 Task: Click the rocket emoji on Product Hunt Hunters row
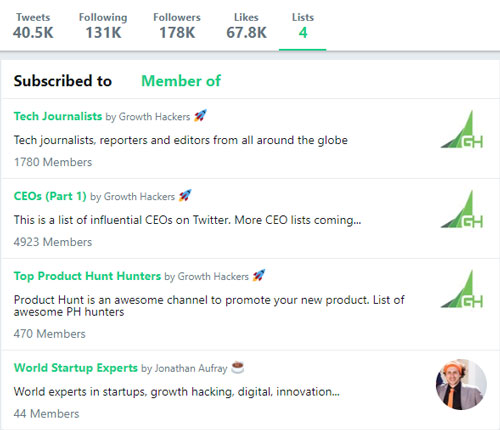pyautogui.click(x=259, y=276)
